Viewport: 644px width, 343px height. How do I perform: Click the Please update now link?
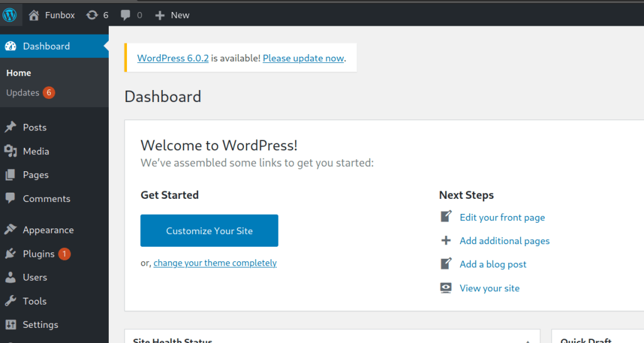(303, 58)
